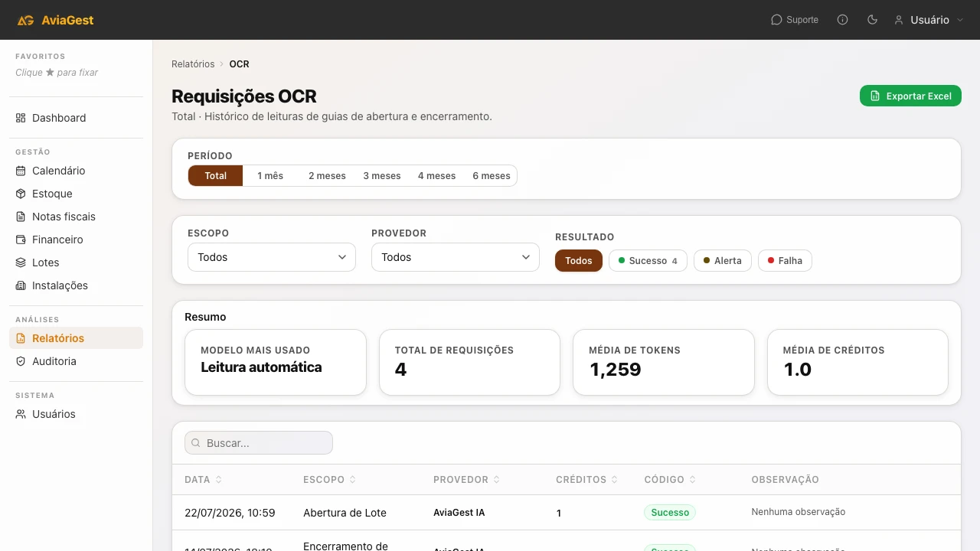Select the 6 meses period option
980x551 pixels.
492,176
